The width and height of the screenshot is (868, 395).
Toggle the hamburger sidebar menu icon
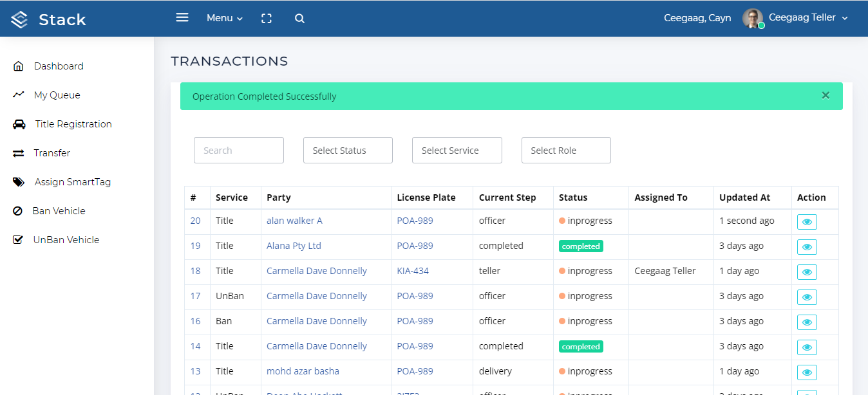182,18
